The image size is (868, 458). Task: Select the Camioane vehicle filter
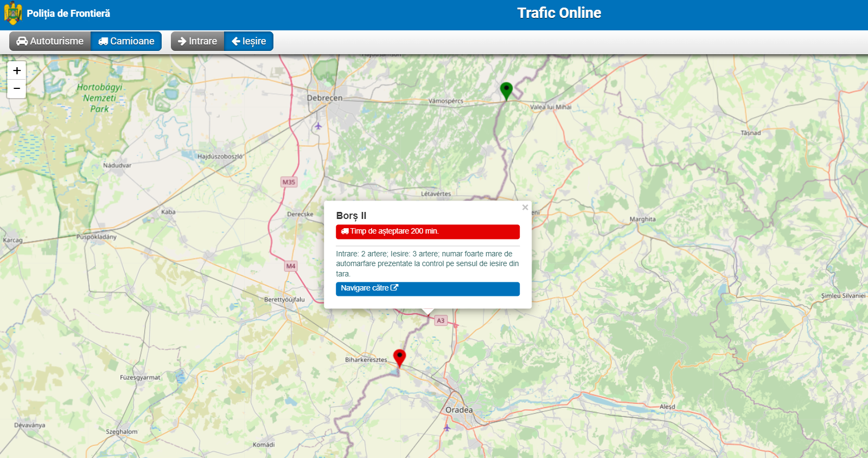pos(126,41)
